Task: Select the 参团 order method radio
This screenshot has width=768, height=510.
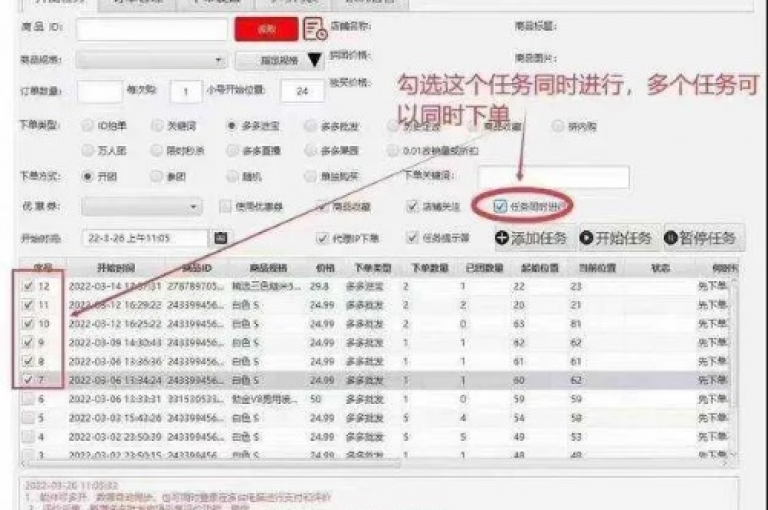Action: click(x=156, y=176)
